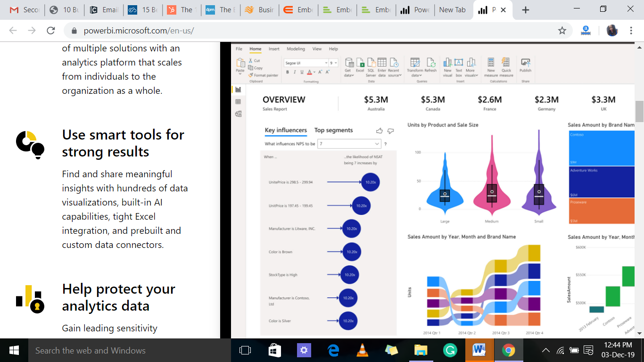Image resolution: width=644 pixels, height=362 pixels.
Task: Open the View ribbon tab
Action: (x=317, y=49)
